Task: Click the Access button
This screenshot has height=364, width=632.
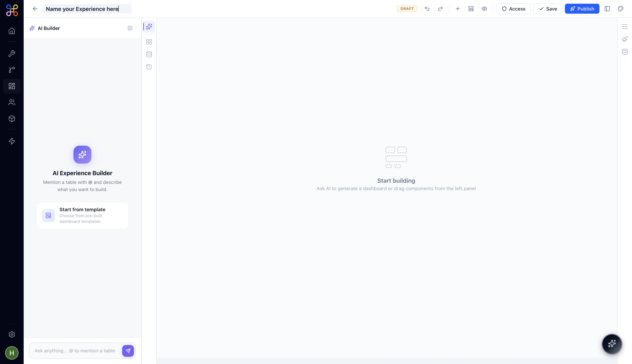Action: click(513, 8)
